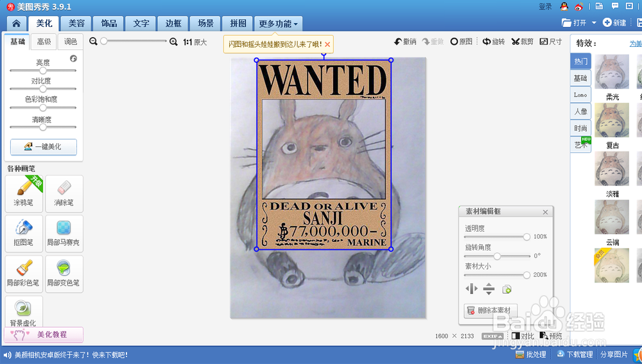The height and width of the screenshot is (364, 642).
Task: Click the 登录 login link
Action: (x=545, y=6)
